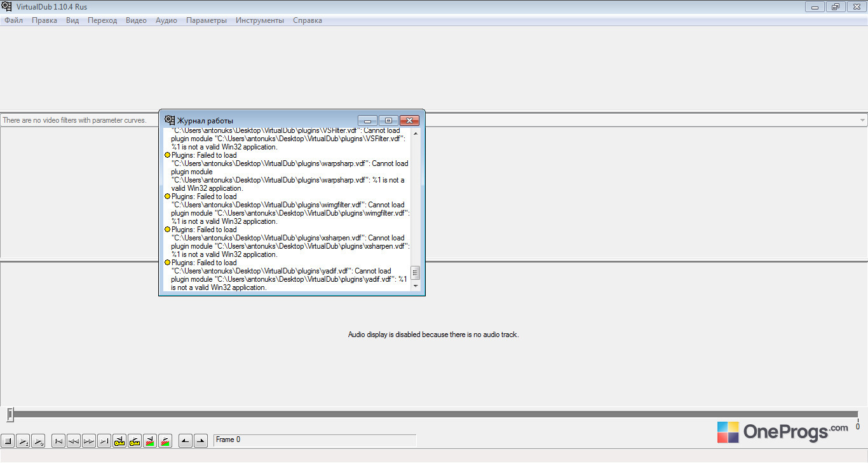Click the timeline position slider handle
The image size is (868, 463).
point(10,415)
